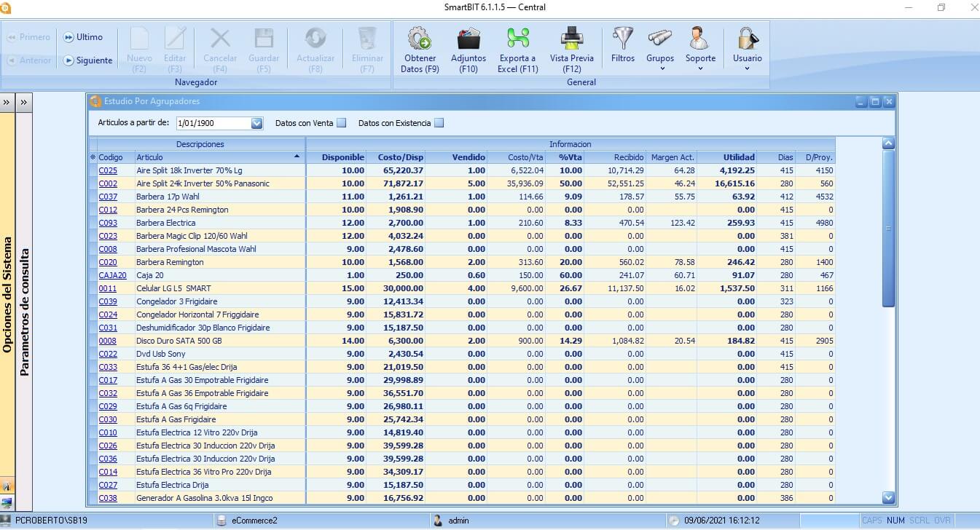Viewport: 980px width, 530px height.
Task: Open article code C025 link
Action: coord(108,170)
